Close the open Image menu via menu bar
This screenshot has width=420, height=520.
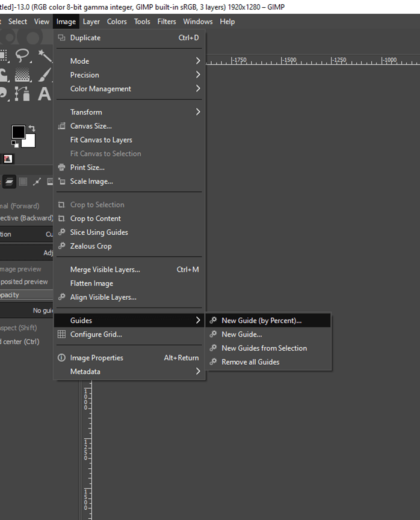tap(66, 22)
